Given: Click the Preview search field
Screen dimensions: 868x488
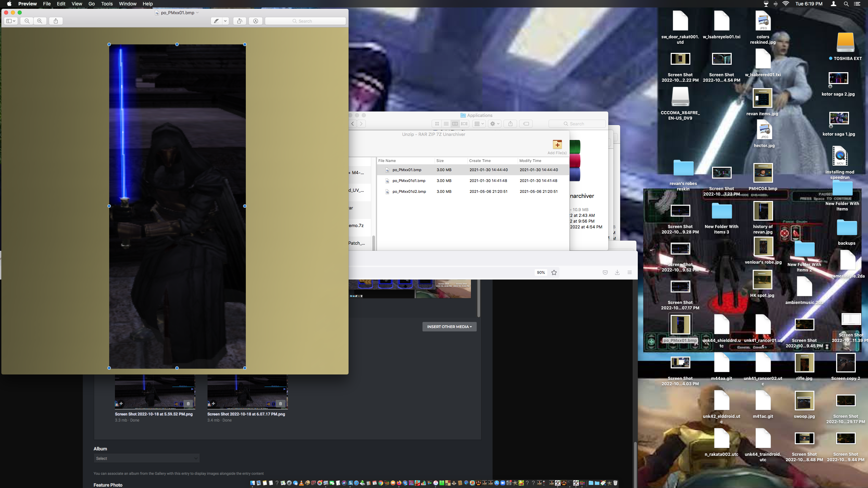Looking at the screenshot, I should pyautogui.click(x=305, y=21).
